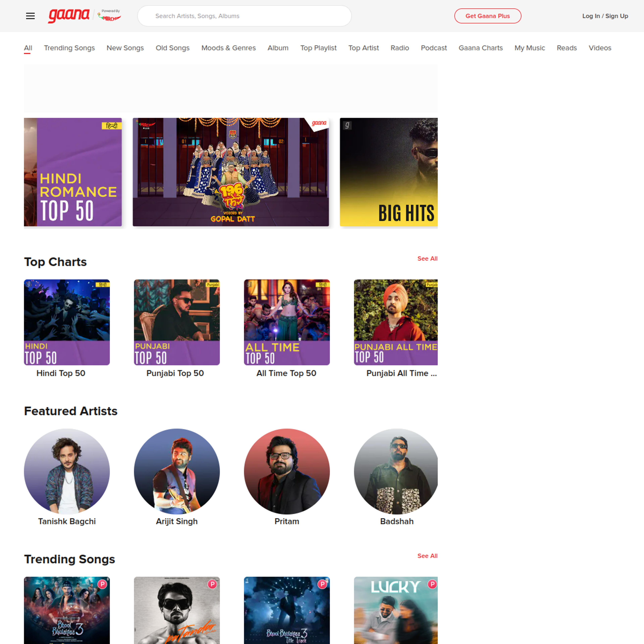Click See All for Trending Songs
This screenshot has width=644, height=644.
click(427, 556)
